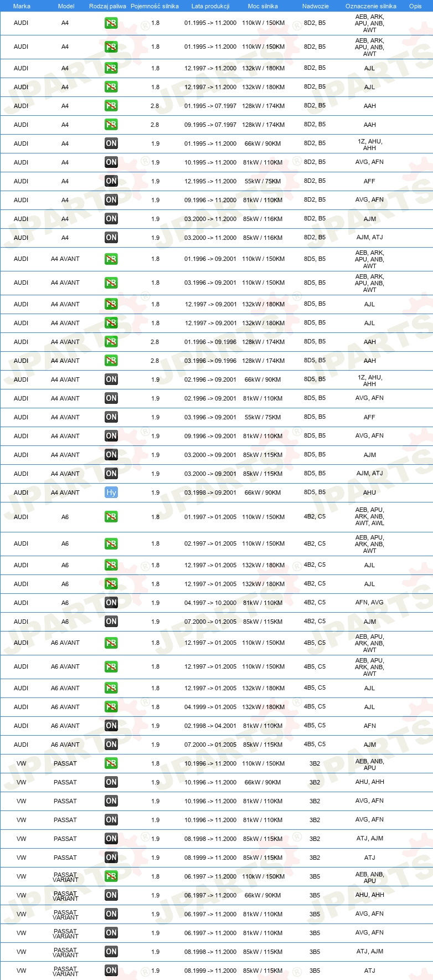Click petrol icon in A4 2.8 row dated 01.1995

[111, 105]
